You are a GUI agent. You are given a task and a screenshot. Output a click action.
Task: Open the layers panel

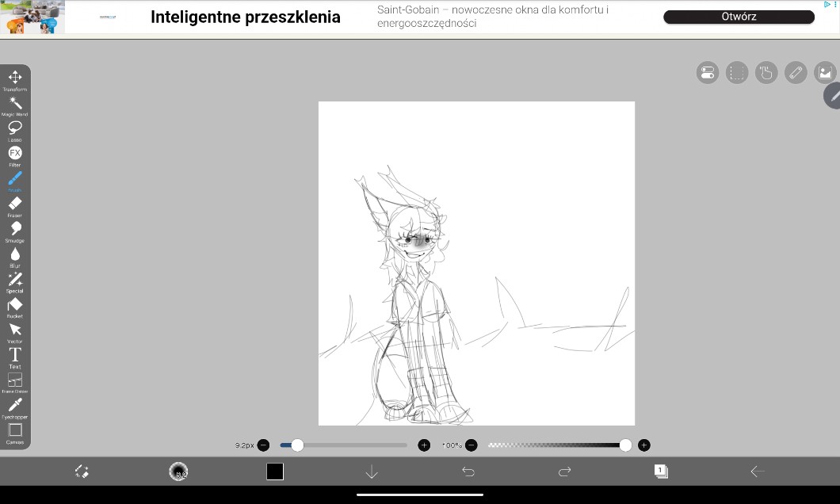click(661, 472)
